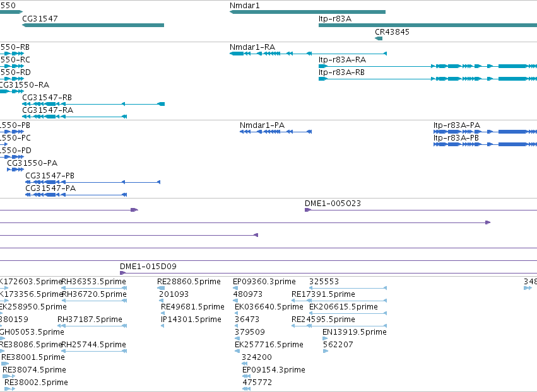This screenshot has height=392, width=537.
Task: Select the GH05053.5prime EST label
Action: click(x=32, y=332)
